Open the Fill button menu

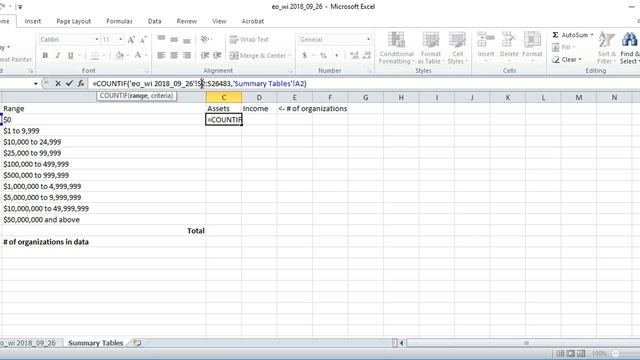pos(563,47)
